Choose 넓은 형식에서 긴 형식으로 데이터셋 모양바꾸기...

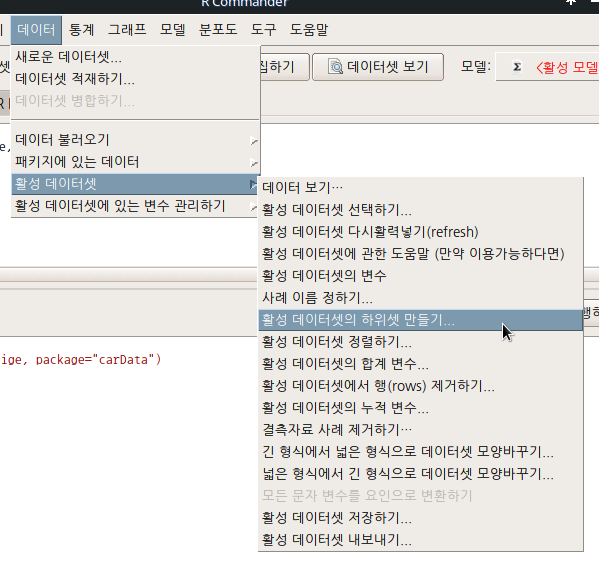[421, 474]
